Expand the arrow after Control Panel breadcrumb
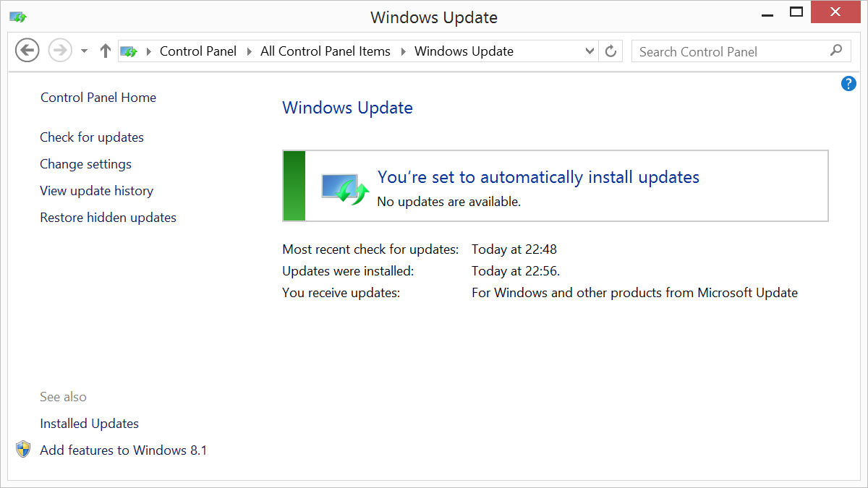 click(250, 51)
